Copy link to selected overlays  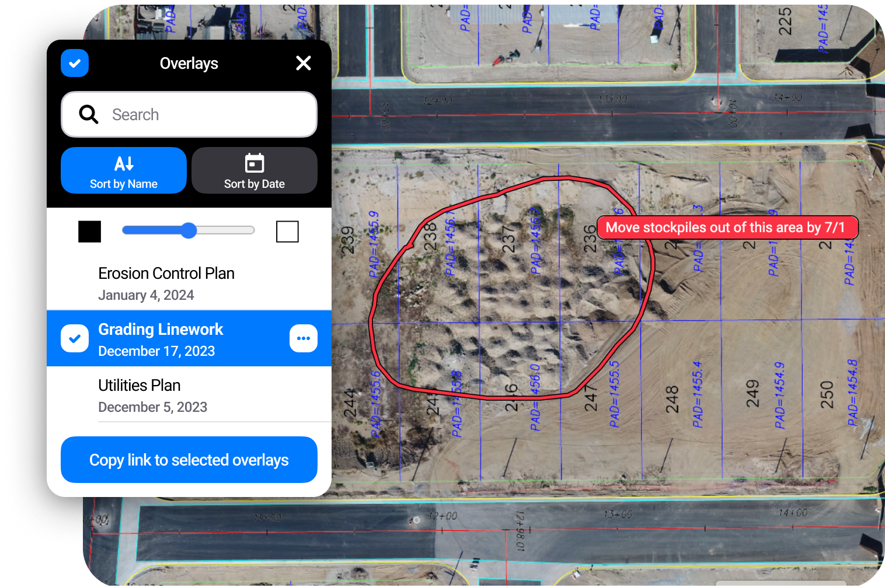(189, 460)
